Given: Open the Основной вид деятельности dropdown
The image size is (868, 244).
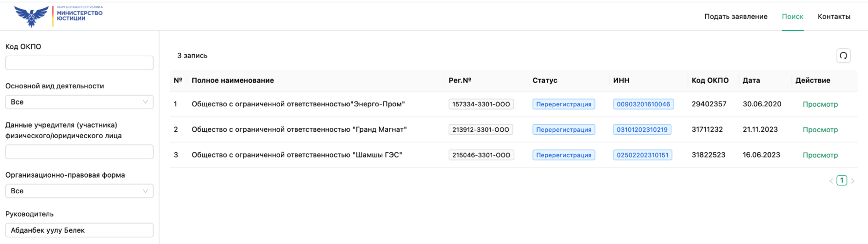Looking at the screenshot, I should click(x=79, y=102).
